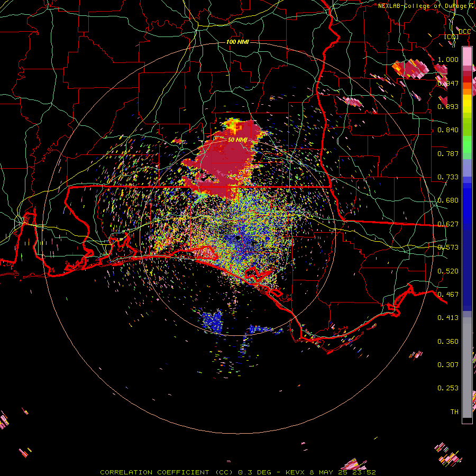Click the 0.893 scale value
Screen dimensions: 476x476
[448, 106]
